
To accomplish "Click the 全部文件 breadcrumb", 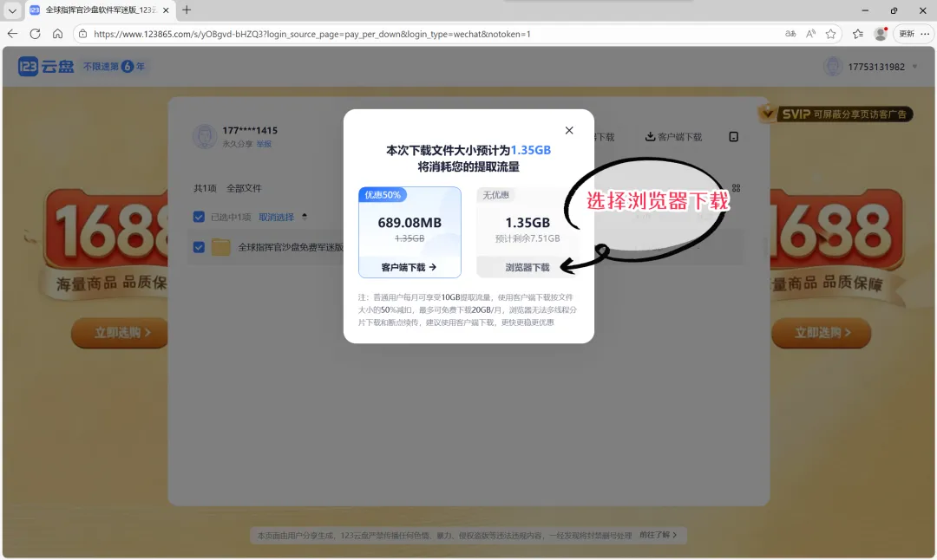I will pos(244,188).
